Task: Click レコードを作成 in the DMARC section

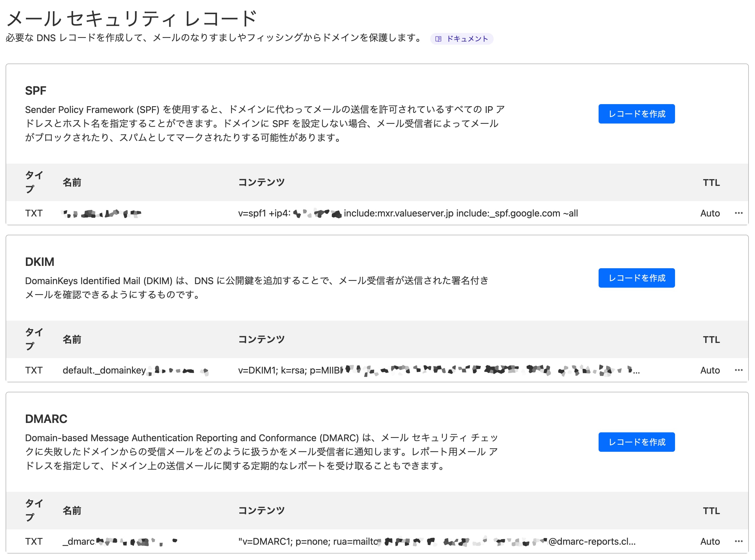Action: tap(637, 442)
